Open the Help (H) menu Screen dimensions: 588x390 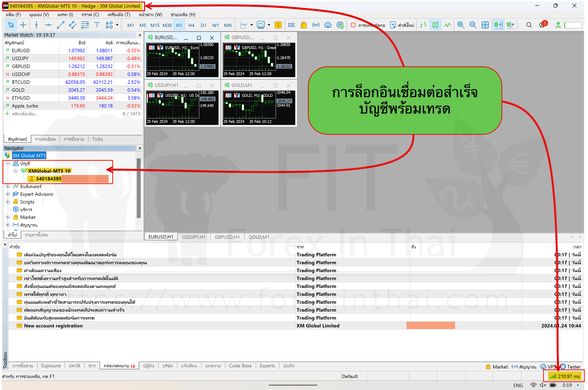pos(183,15)
